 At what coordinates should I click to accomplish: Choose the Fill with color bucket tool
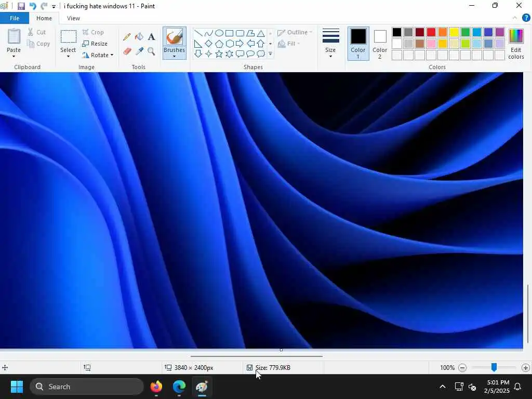(139, 37)
